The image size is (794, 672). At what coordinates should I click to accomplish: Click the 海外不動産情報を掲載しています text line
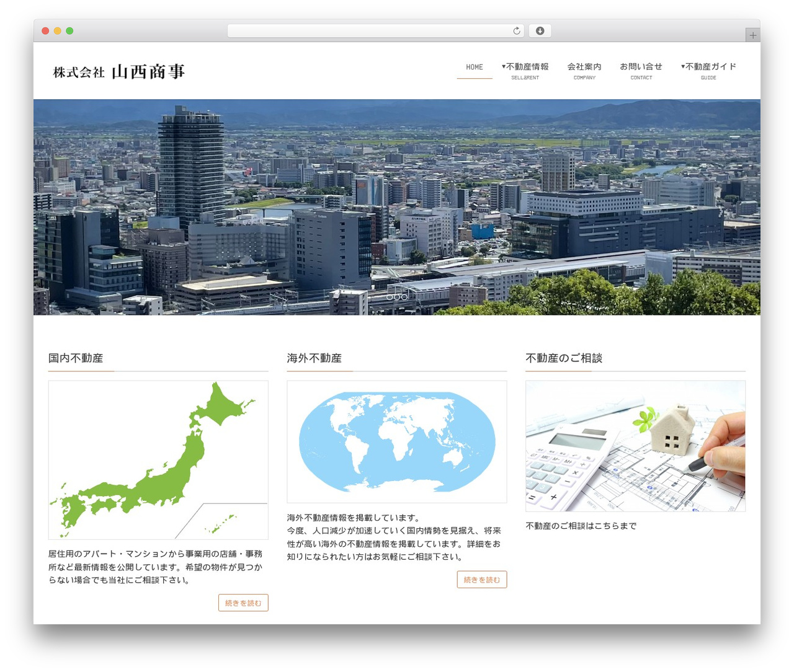355,518
